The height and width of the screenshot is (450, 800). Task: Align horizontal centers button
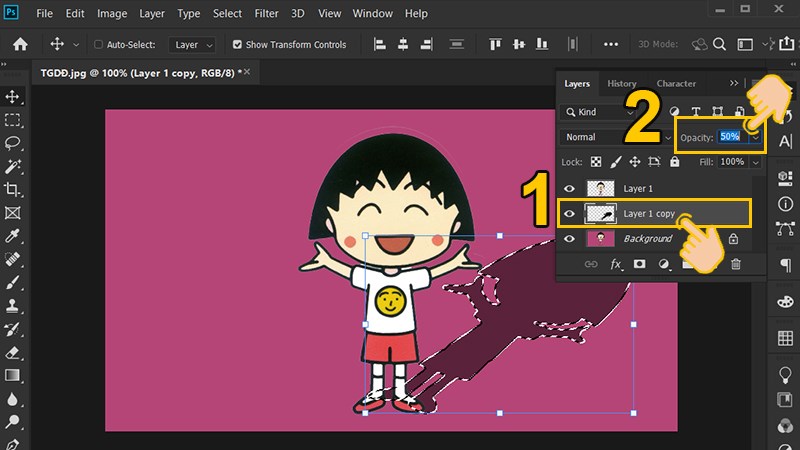coord(403,44)
